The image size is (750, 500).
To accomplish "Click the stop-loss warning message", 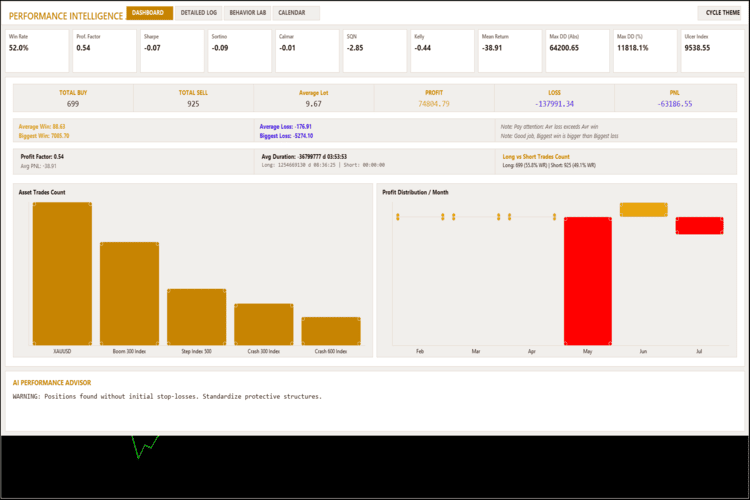I will (167, 397).
